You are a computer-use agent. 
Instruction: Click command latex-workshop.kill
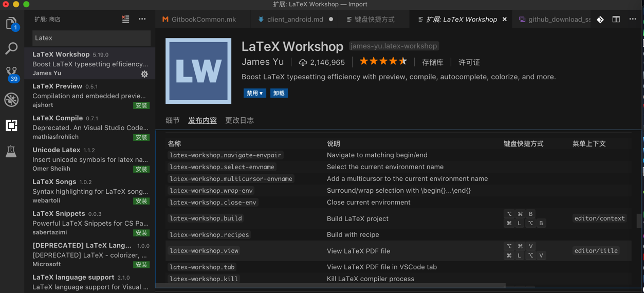coord(204,279)
